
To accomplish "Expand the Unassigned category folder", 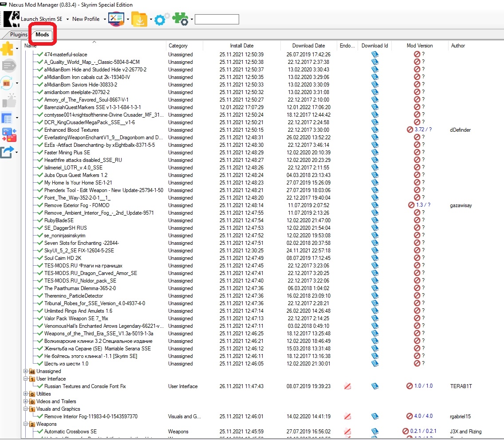I will 26,371.
